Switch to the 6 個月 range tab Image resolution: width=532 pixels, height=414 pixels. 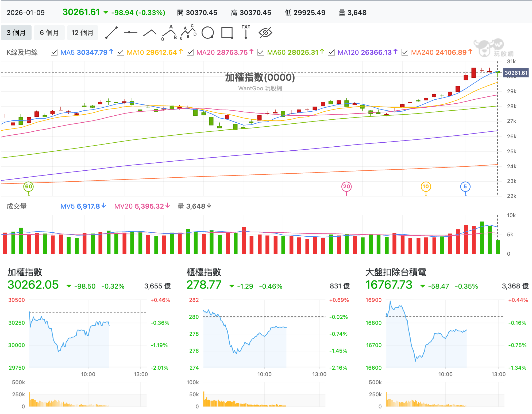[49, 33]
